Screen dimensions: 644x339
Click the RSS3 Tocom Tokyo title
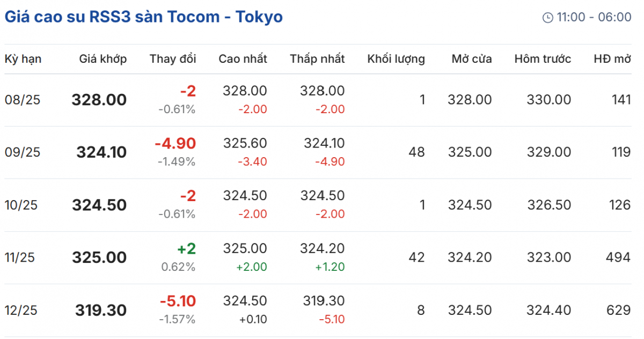coord(144,17)
